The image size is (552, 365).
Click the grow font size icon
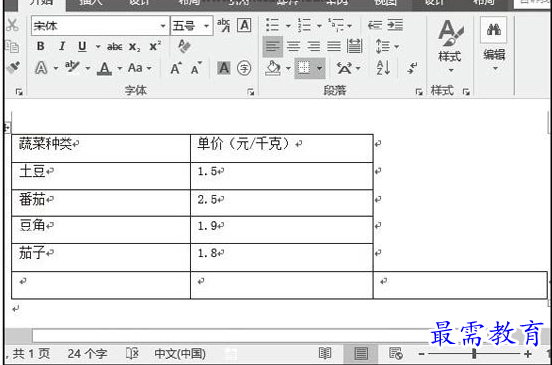click(176, 68)
